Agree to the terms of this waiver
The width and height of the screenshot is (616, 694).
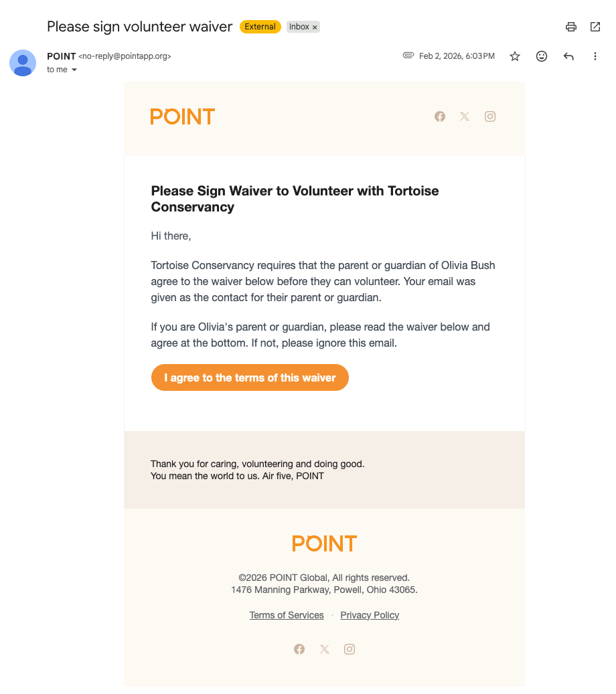(x=250, y=377)
